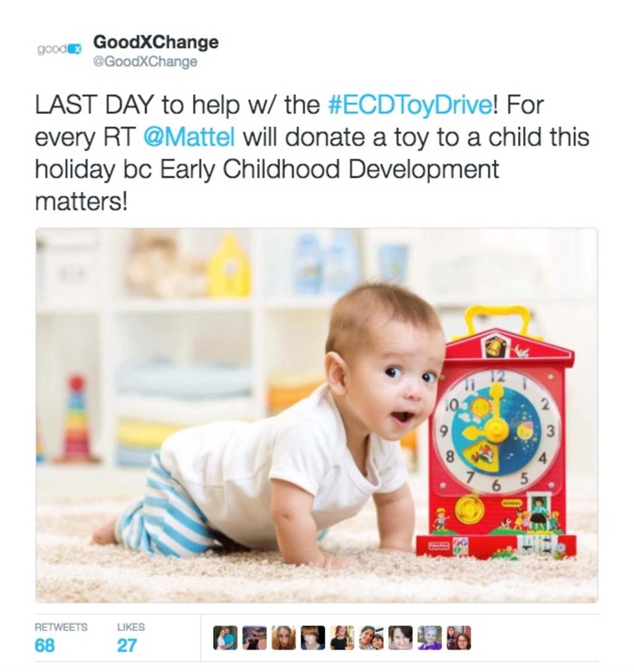This screenshot has height=672, width=634.
Task: Open avatar of short-haired person on dark background
Action: coord(313,638)
